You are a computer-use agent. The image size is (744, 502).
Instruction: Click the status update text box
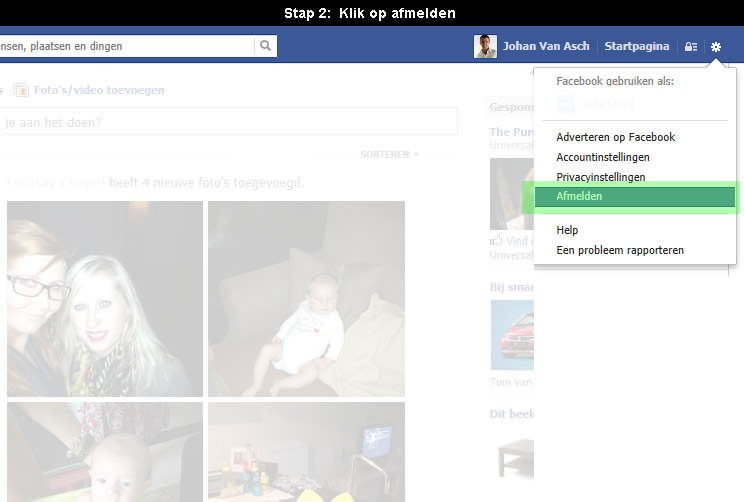(229, 122)
